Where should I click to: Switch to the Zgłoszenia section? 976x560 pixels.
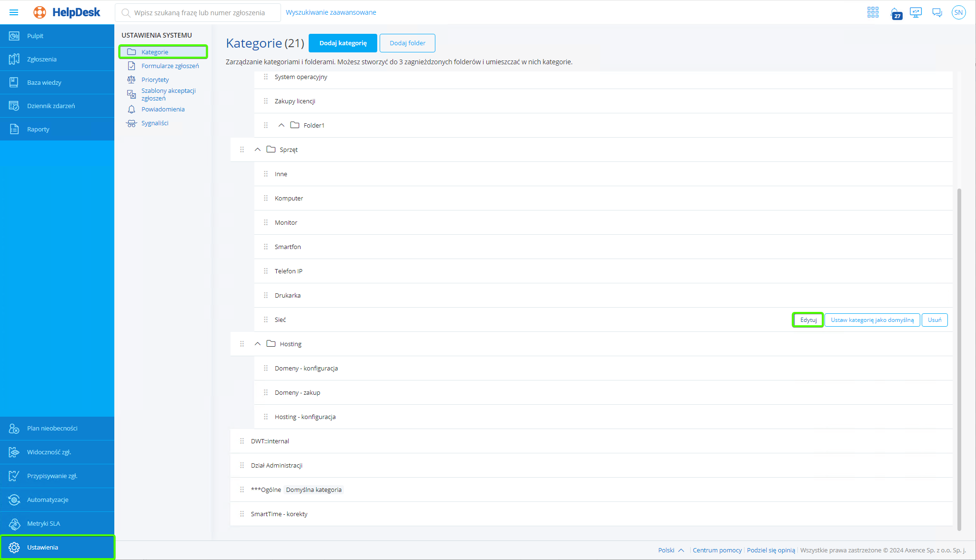click(x=14, y=59)
